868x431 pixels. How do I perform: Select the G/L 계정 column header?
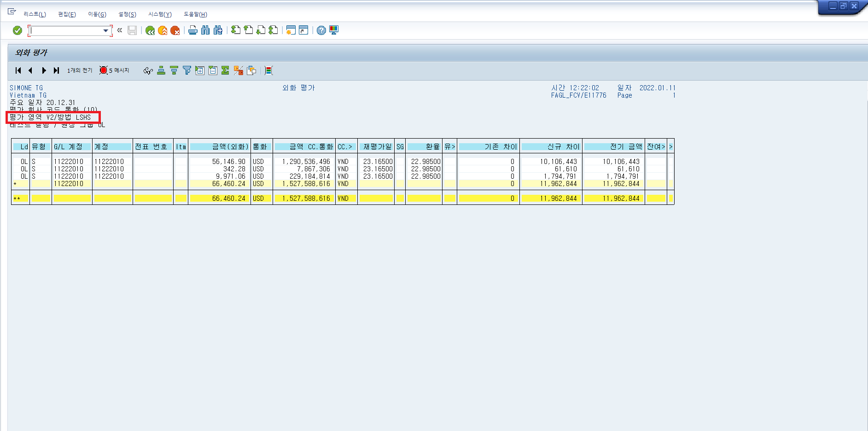[x=72, y=146]
